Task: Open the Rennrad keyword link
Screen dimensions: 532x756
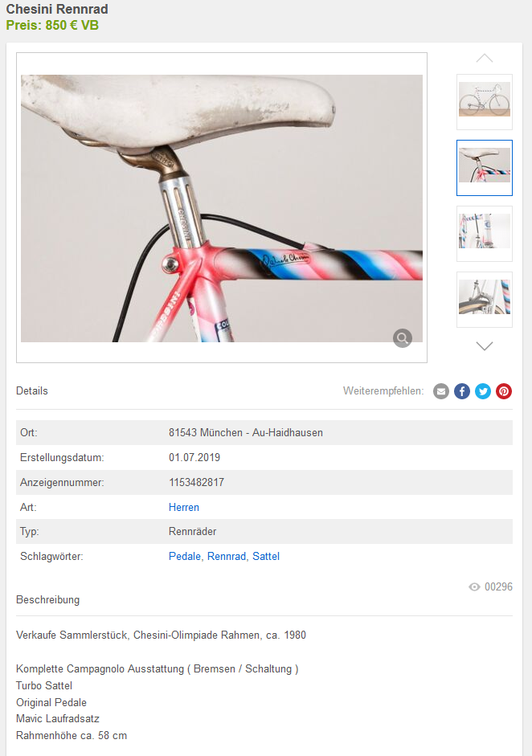Action: click(227, 557)
